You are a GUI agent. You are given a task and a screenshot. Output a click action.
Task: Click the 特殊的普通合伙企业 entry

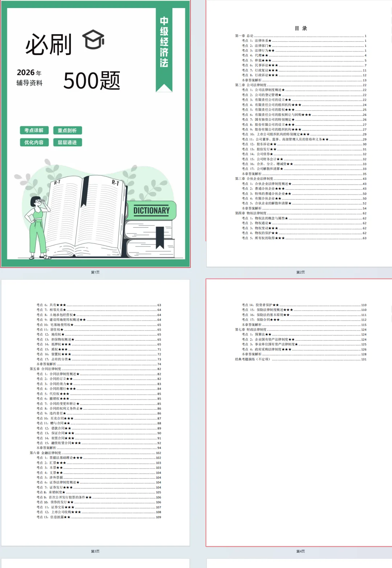point(304,194)
